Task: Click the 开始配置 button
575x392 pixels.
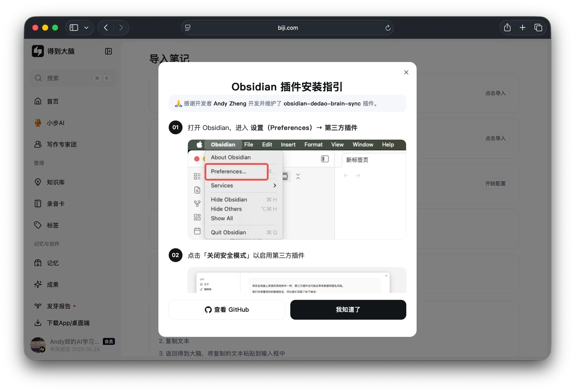Action: 495,184
